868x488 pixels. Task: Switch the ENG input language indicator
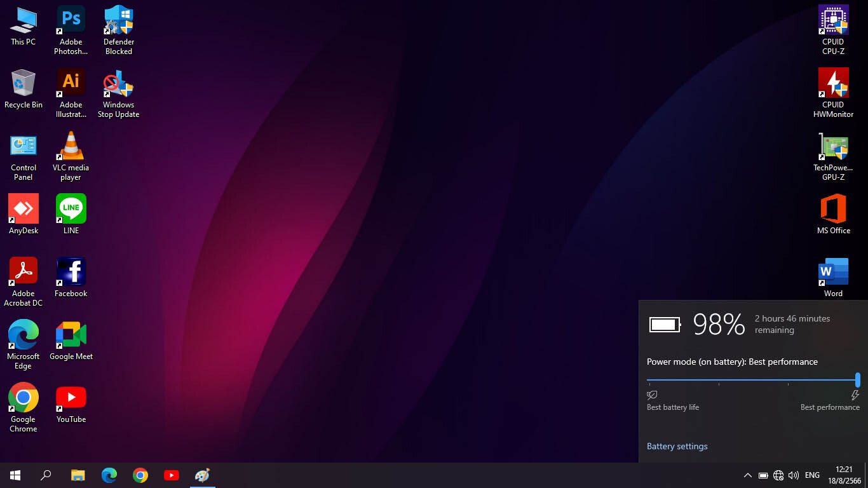coord(812,475)
